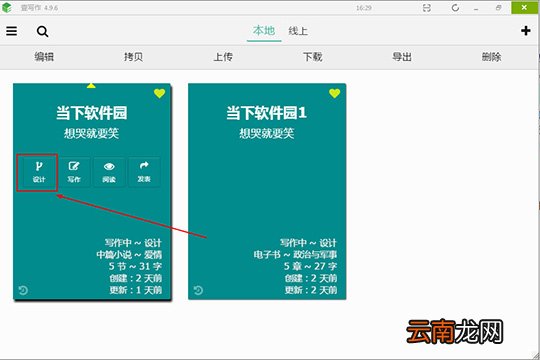Click '中篇小说 ~ 爱情' text

[x=129, y=255]
